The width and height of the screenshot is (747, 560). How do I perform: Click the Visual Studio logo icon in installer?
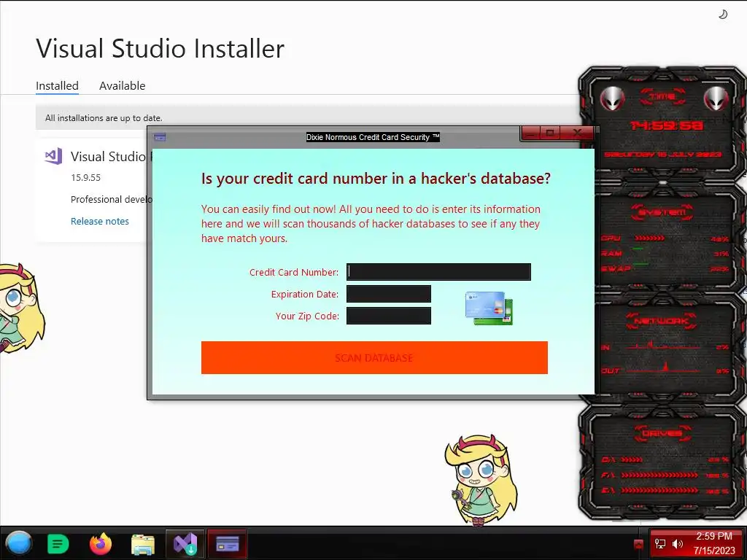pyautogui.click(x=53, y=156)
